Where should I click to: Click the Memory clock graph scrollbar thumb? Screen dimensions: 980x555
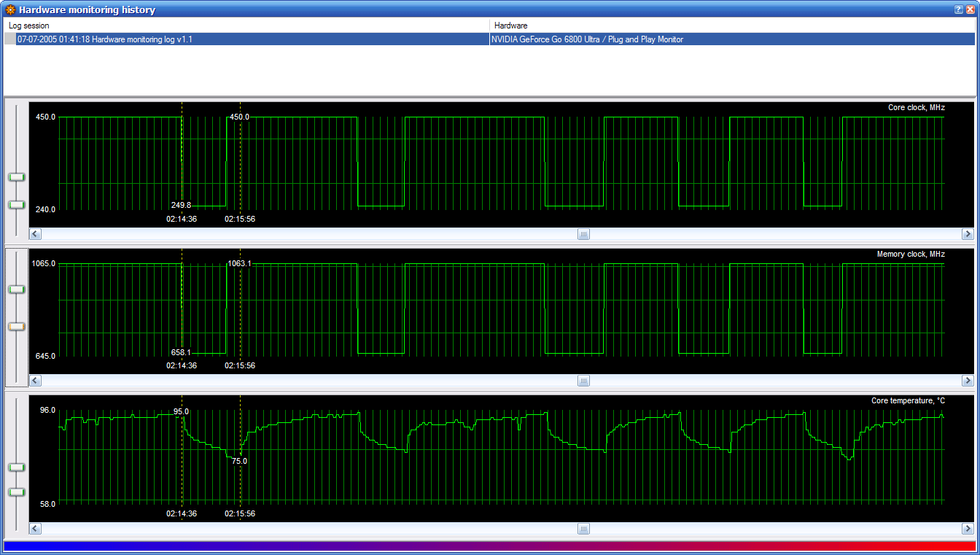click(583, 381)
